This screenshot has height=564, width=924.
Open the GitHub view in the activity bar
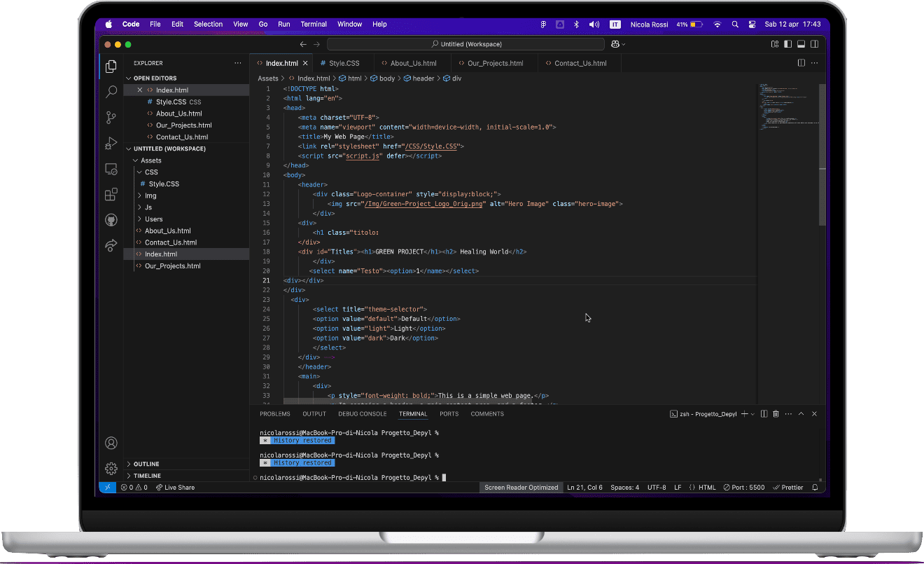[x=111, y=220]
